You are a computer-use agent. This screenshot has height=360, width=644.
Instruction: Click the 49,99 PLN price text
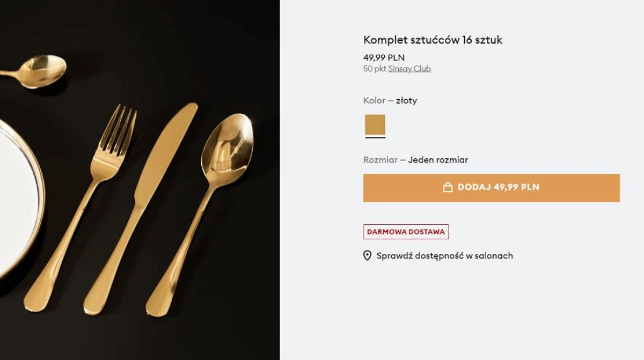(x=384, y=57)
